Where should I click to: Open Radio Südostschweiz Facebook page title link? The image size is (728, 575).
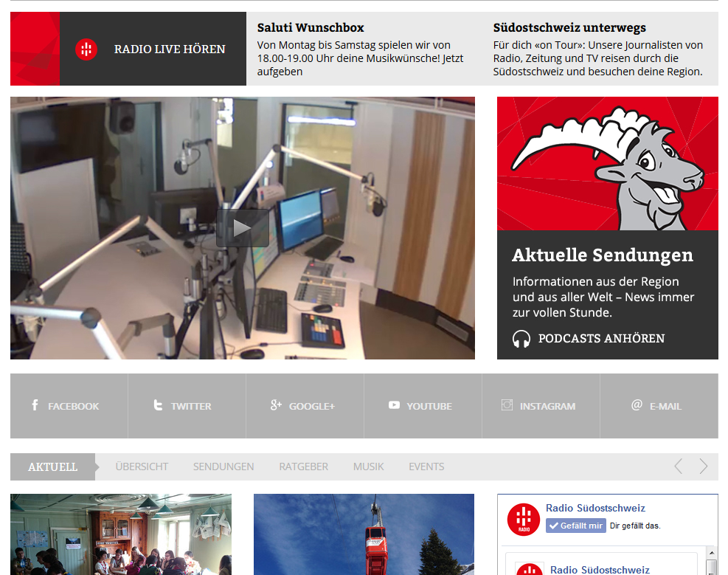595,508
